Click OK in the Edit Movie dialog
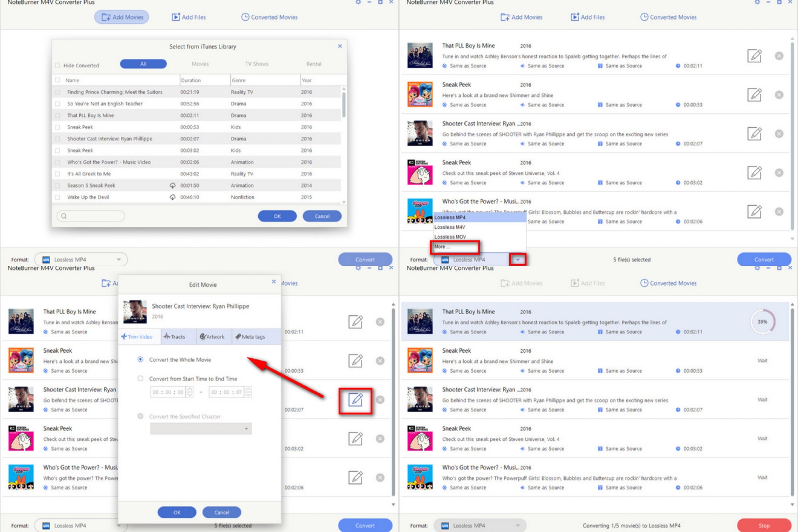This screenshot has width=798, height=532. coord(177,512)
